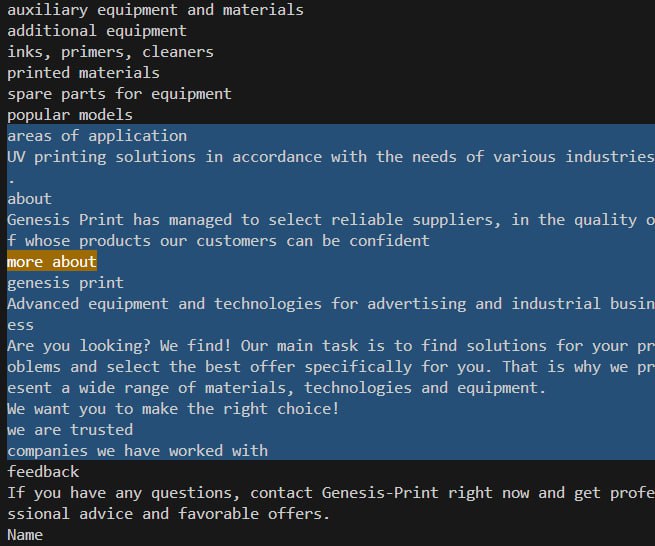The image size is (655, 546).
Task: Click 'We want you to make the right choice!'
Action: 173,409
